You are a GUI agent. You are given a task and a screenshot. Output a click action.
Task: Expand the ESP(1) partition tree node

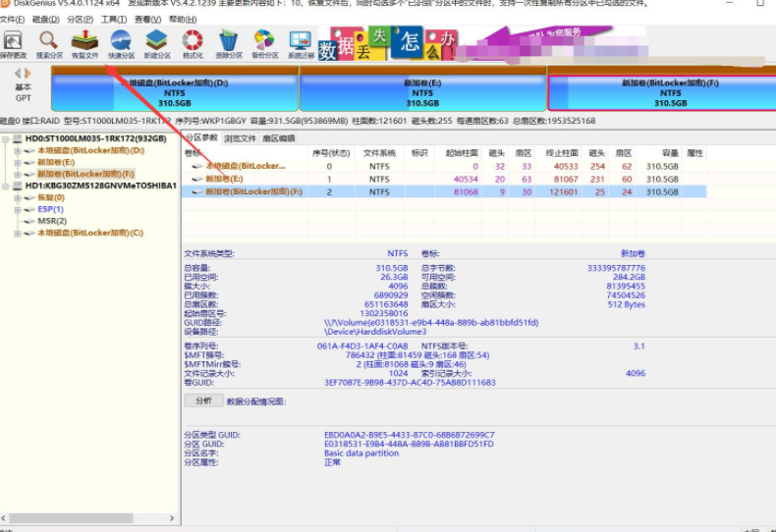18,209
